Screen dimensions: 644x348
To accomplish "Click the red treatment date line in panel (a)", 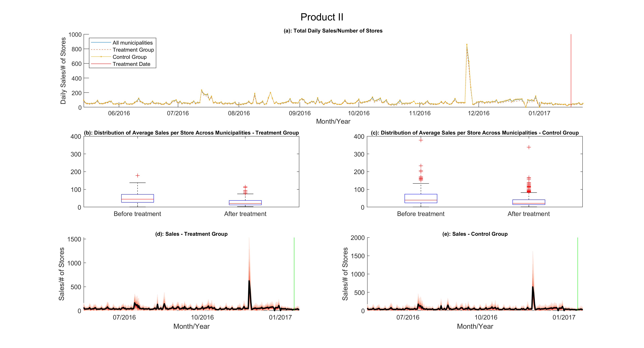I will pyautogui.click(x=571, y=71).
